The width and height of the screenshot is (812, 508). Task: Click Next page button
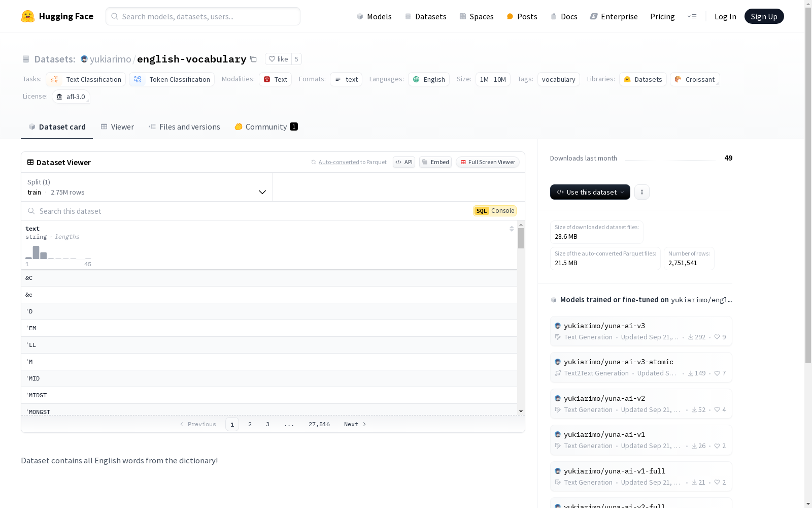click(355, 424)
